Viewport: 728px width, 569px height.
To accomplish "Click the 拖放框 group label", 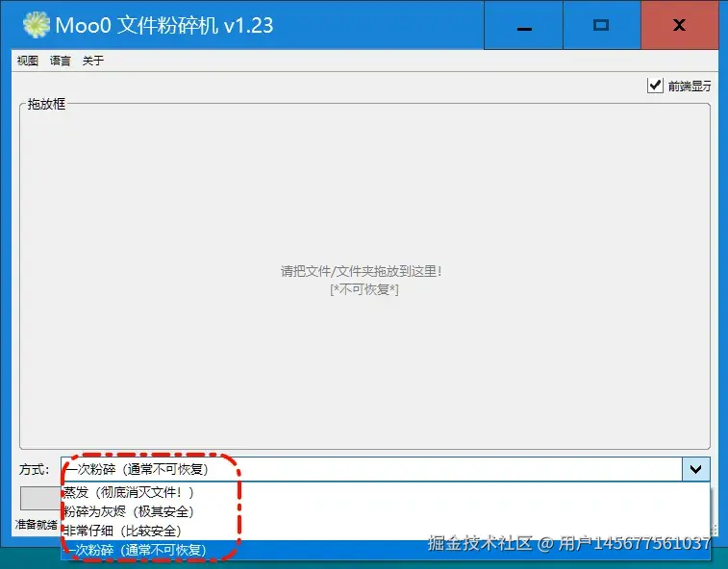I will (46, 104).
